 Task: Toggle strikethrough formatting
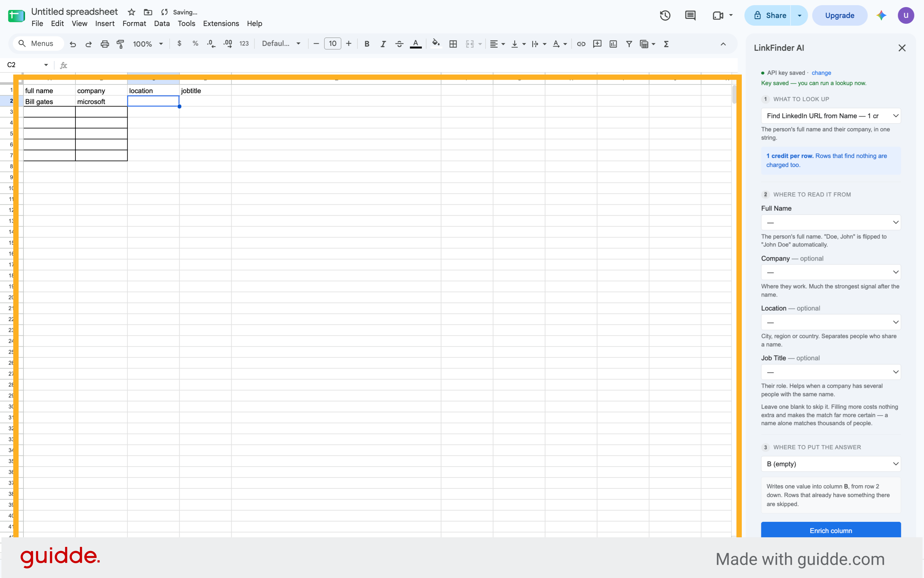[x=399, y=44]
